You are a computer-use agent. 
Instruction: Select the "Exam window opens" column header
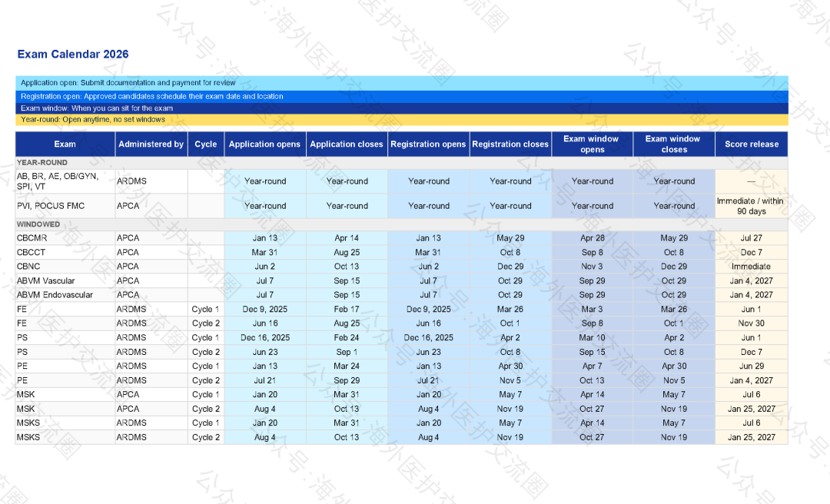click(x=592, y=144)
